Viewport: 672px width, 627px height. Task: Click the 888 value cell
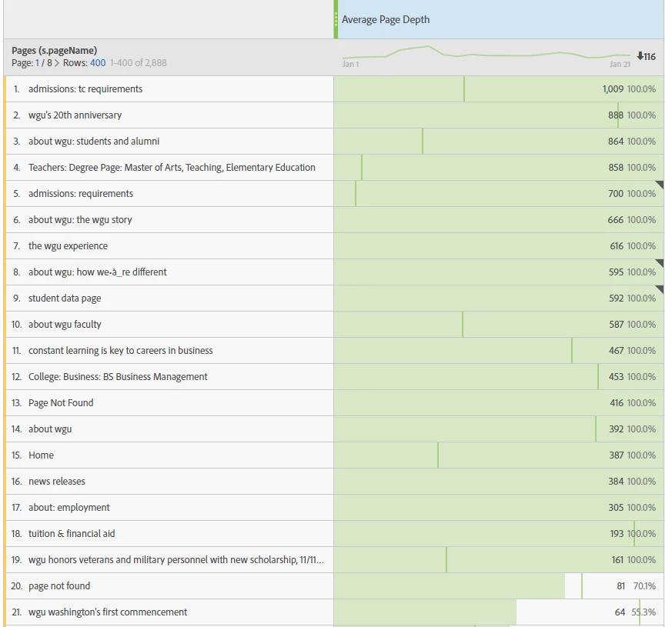(499, 115)
